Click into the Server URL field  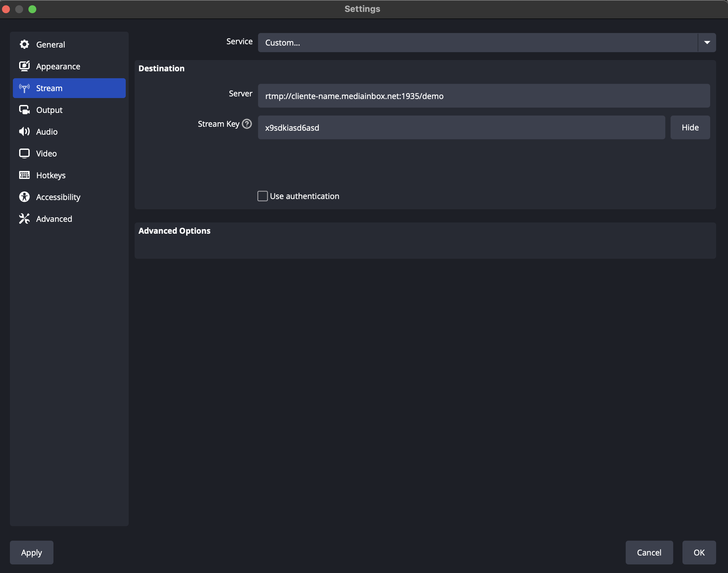(483, 96)
